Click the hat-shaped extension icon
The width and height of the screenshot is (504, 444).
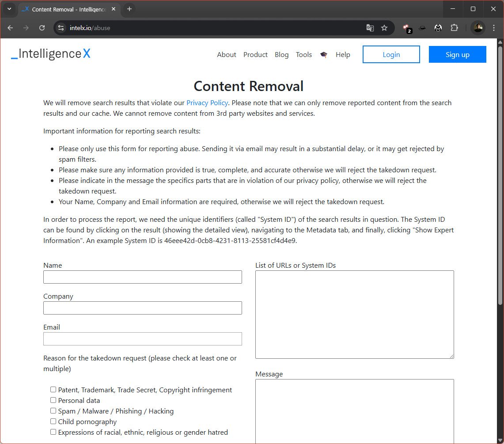click(422, 28)
